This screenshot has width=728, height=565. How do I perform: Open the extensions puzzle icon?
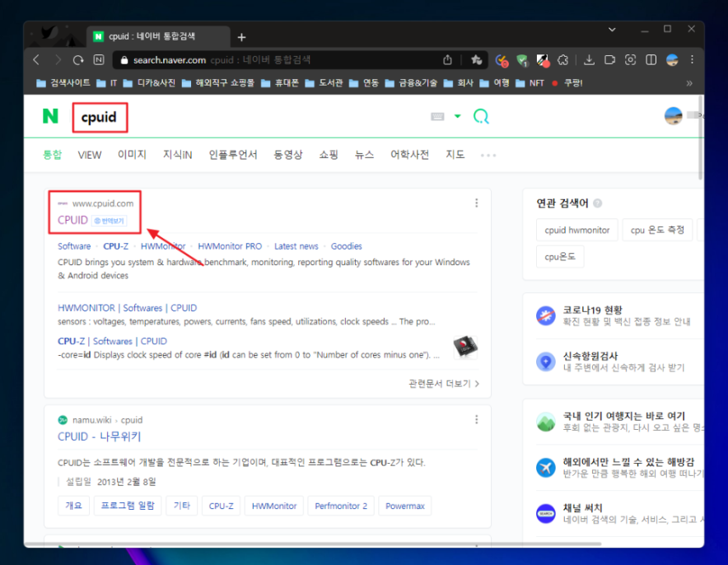562,60
